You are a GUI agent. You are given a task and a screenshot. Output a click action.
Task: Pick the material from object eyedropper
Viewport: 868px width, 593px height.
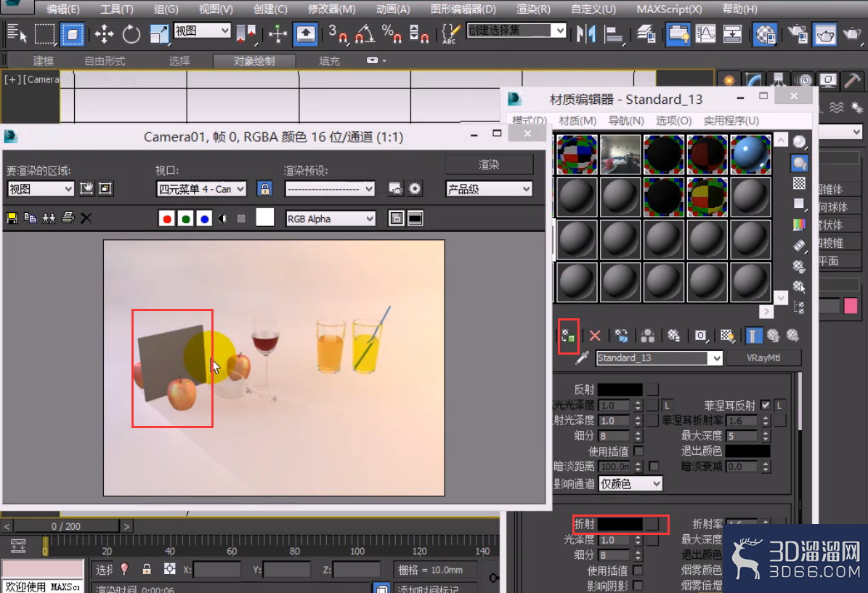(582, 358)
